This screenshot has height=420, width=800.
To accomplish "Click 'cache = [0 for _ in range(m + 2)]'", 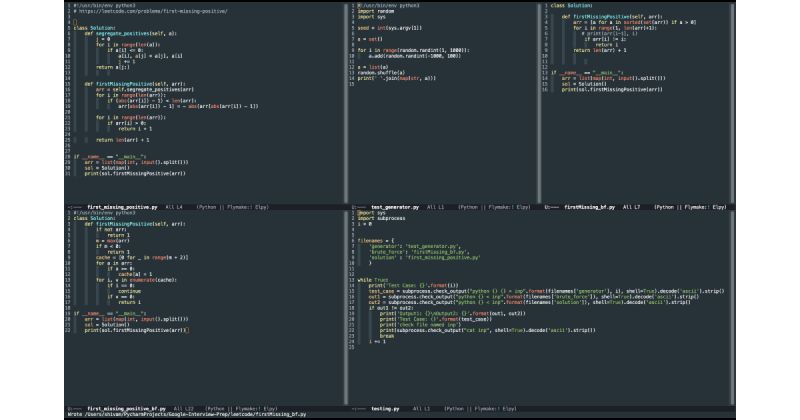I will [142, 258].
